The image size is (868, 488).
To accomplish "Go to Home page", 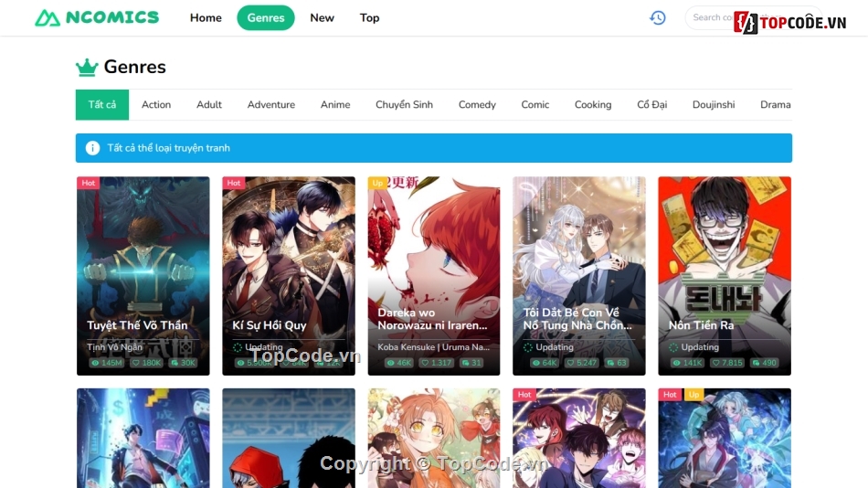I will [x=206, y=17].
